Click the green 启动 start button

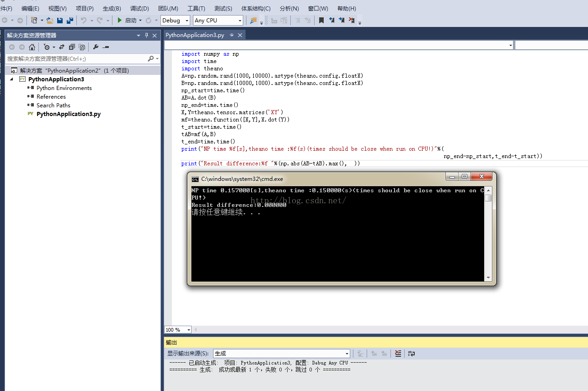[127, 20]
